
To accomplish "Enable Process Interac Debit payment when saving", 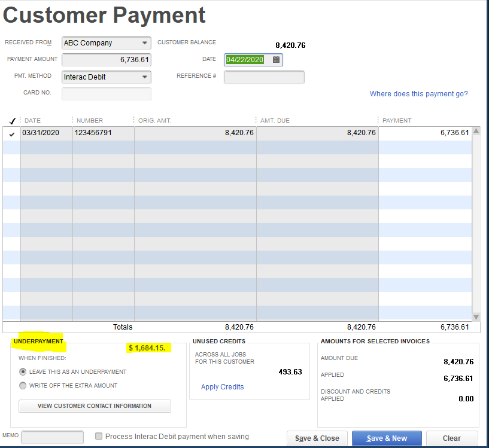I will pyautogui.click(x=99, y=437).
